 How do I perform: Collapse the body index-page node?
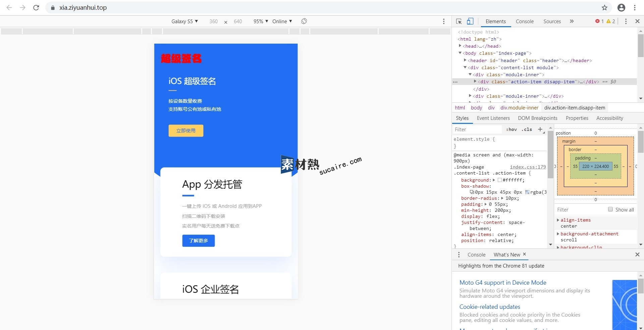(x=460, y=53)
